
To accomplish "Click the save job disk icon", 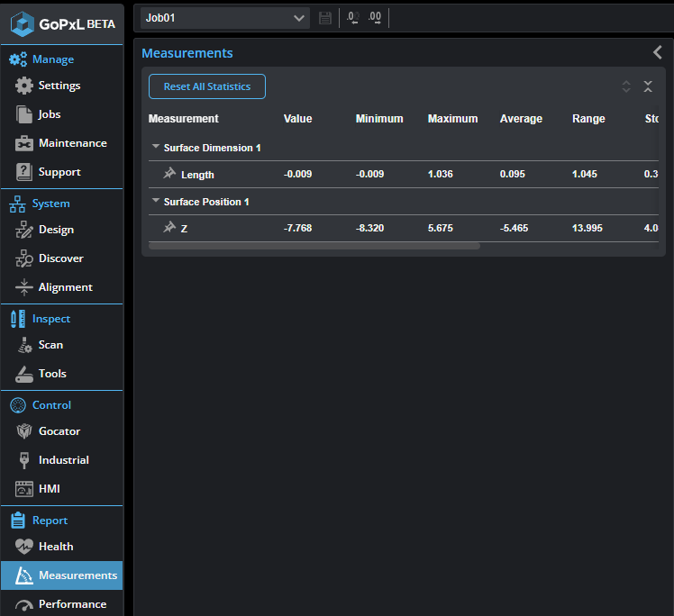I will pos(325,18).
